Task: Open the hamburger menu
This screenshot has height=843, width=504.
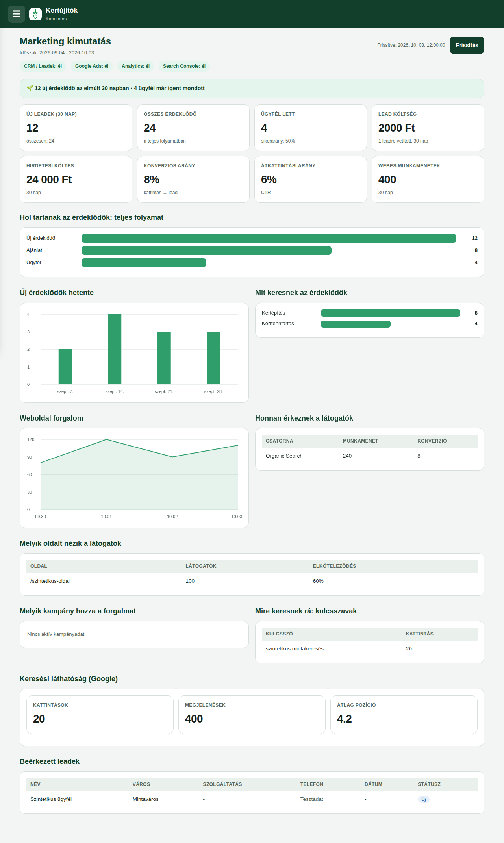Action: click(x=17, y=14)
